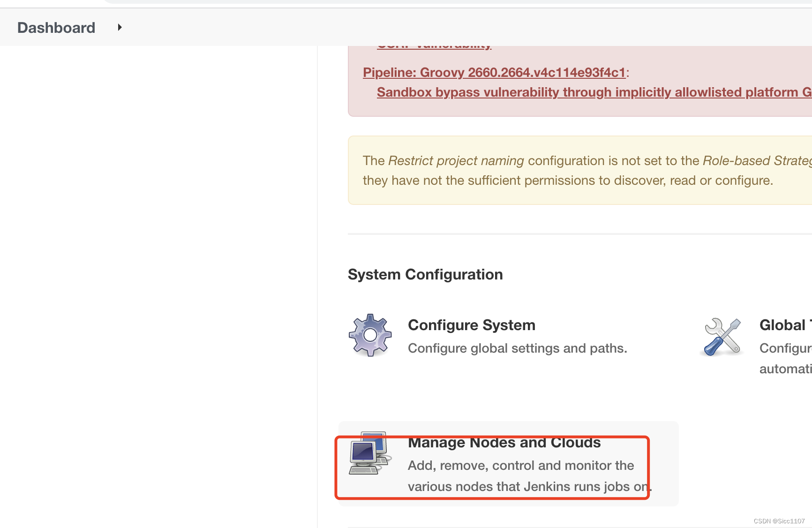This screenshot has width=812, height=528.
Task: Click the 'Add, remove, control and monitor' description
Action: point(521,466)
